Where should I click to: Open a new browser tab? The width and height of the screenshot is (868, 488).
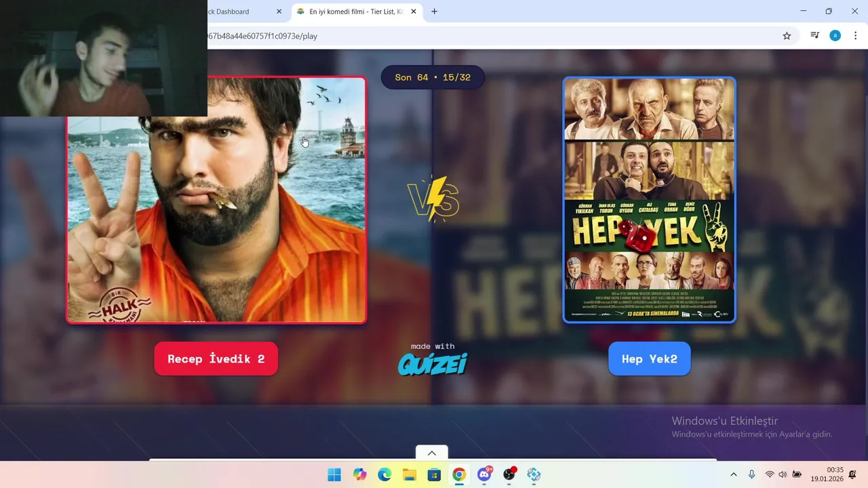(434, 12)
